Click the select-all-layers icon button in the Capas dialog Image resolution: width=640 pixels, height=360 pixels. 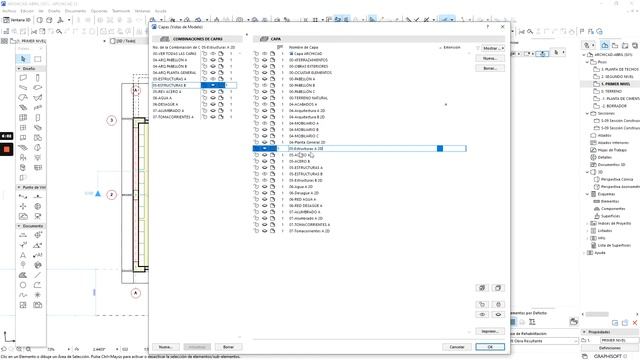click(482, 288)
